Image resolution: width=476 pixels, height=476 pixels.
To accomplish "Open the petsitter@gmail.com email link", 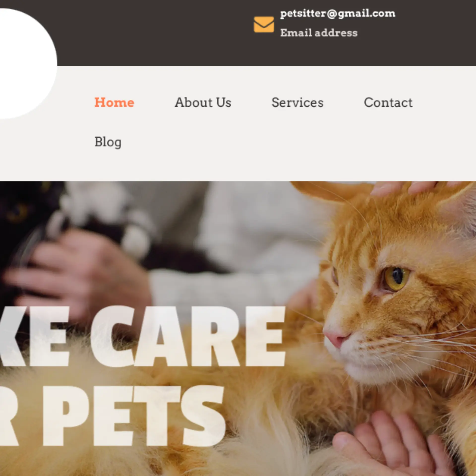I will tap(338, 13).
